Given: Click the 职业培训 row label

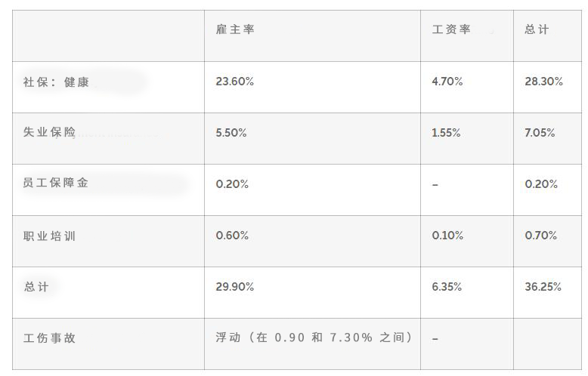Looking at the screenshot, I should pyautogui.click(x=50, y=236).
